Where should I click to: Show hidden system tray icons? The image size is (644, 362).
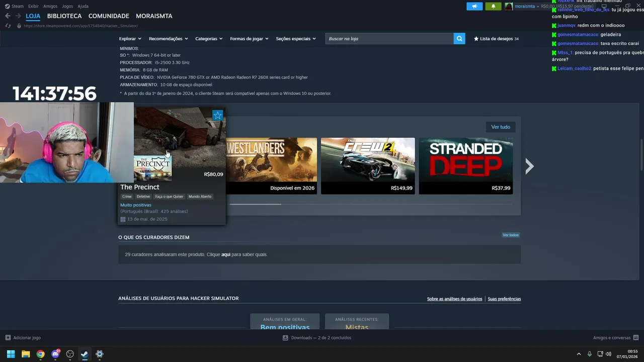tap(579, 354)
